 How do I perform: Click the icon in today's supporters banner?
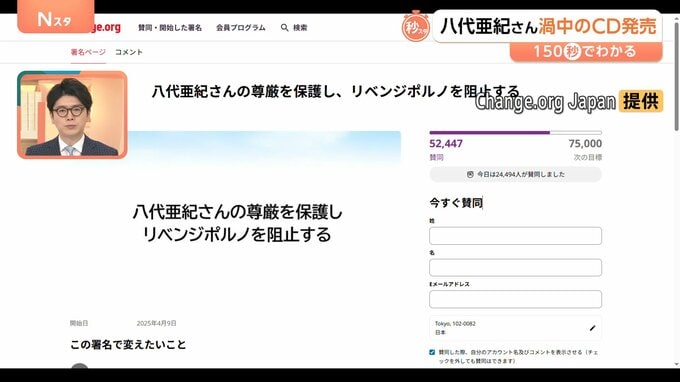[x=470, y=174]
